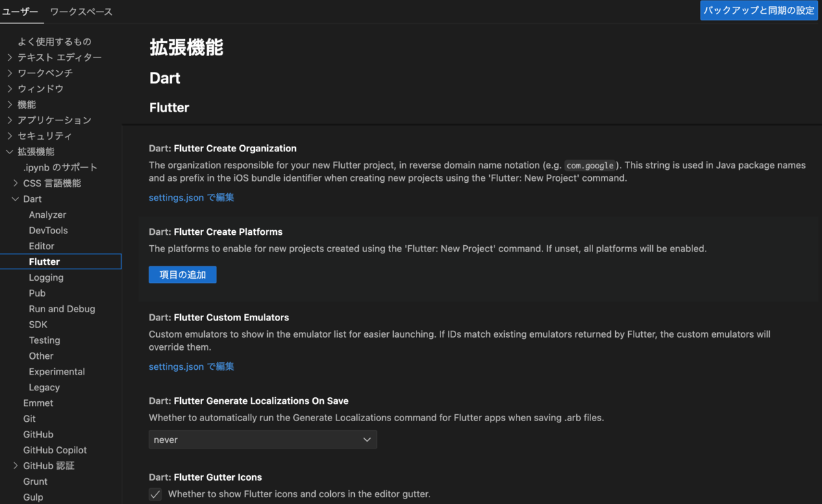
Task: Select Grunt in the sidebar
Action: point(35,481)
